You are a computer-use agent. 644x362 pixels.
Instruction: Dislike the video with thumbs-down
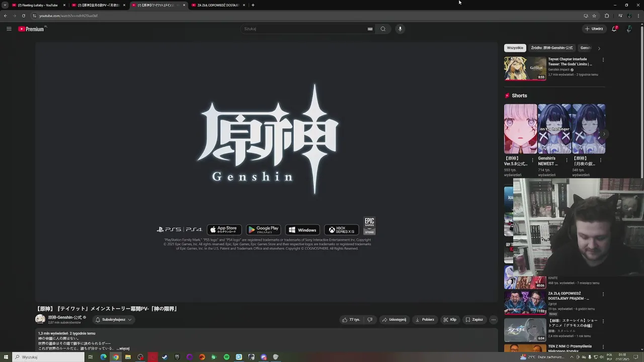point(370,319)
